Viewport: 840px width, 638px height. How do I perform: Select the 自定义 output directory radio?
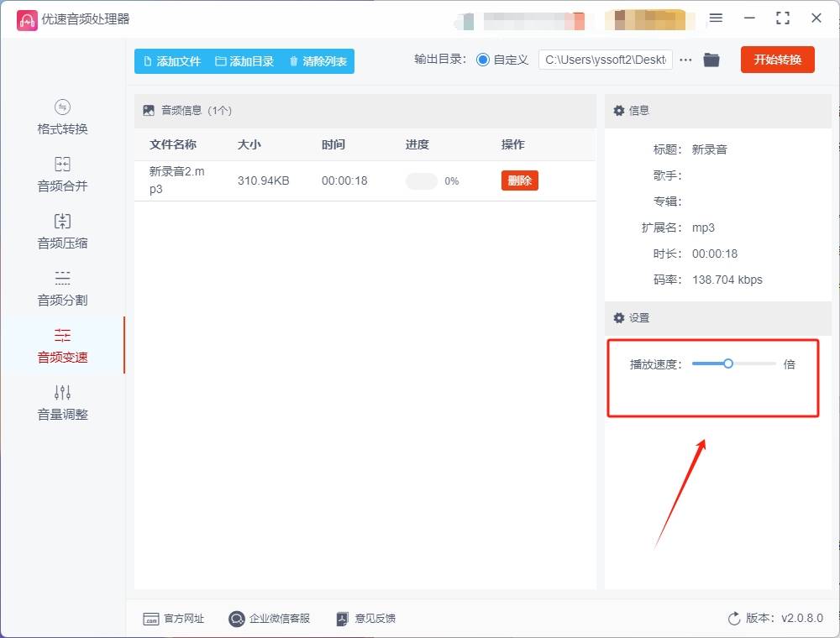tap(483, 60)
